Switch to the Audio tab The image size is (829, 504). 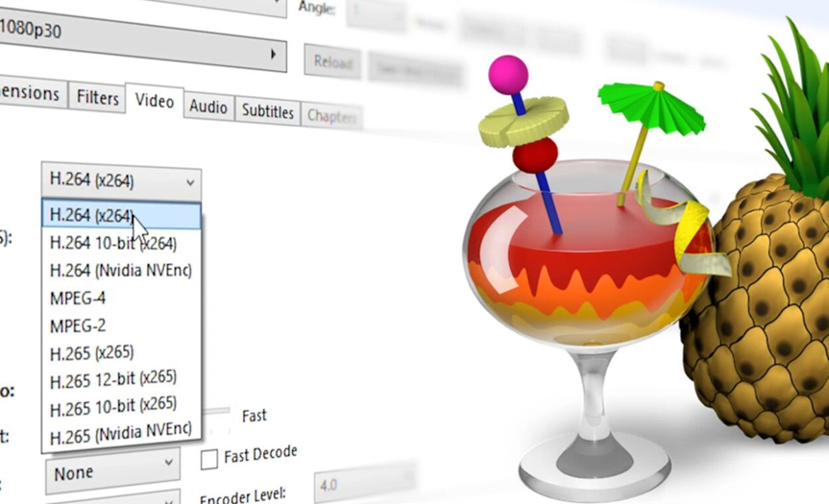click(208, 107)
